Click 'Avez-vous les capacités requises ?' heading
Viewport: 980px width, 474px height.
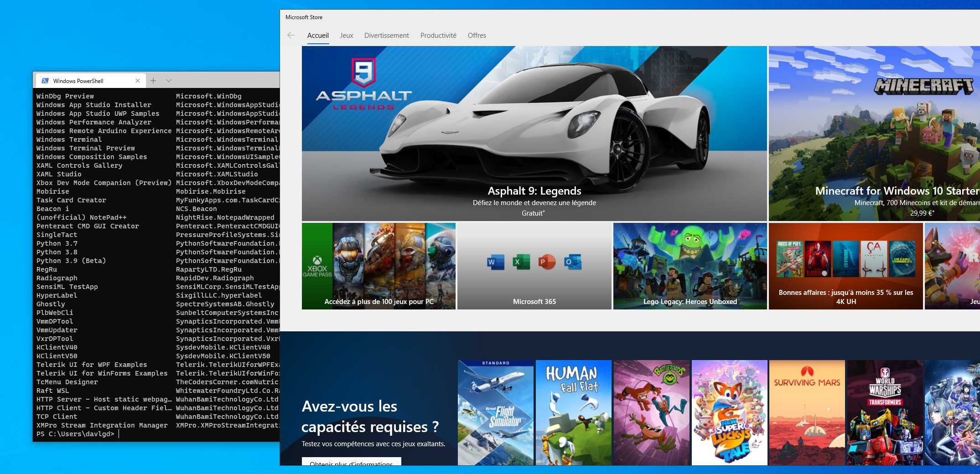[370, 416]
